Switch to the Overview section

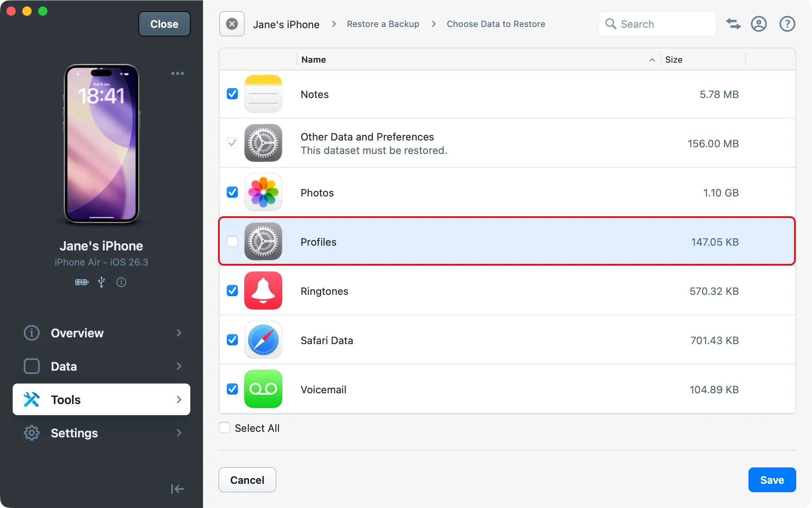point(77,333)
